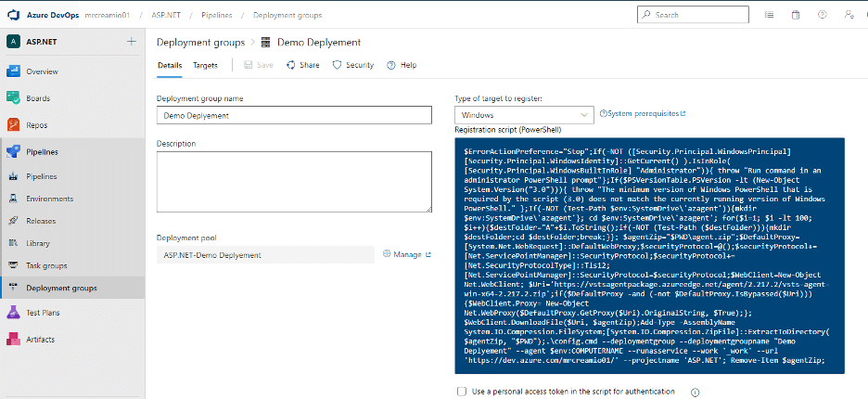Click the Environments sidebar icon

15,199
